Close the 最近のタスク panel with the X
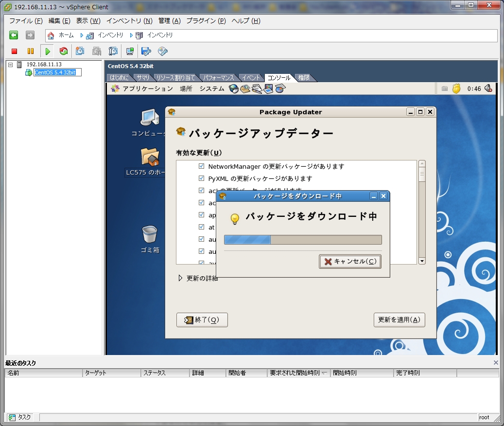504x426 pixels. (x=496, y=363)
